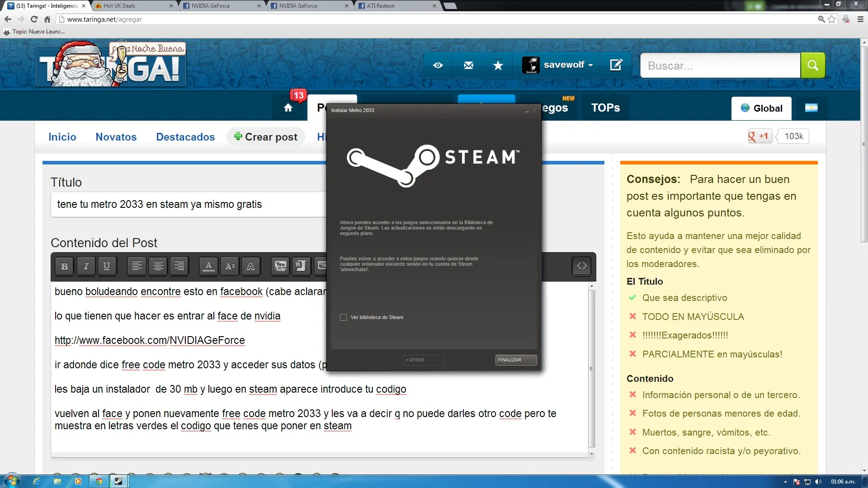Click the Título input field
The image size is (868, 488).
coord(188,205)
